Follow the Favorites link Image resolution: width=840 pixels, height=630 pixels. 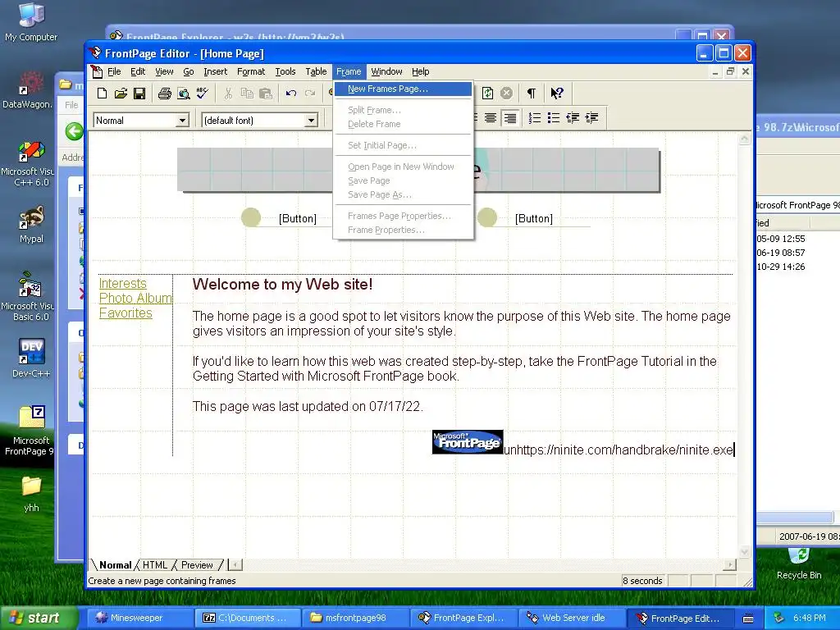(x=126, y=313)
